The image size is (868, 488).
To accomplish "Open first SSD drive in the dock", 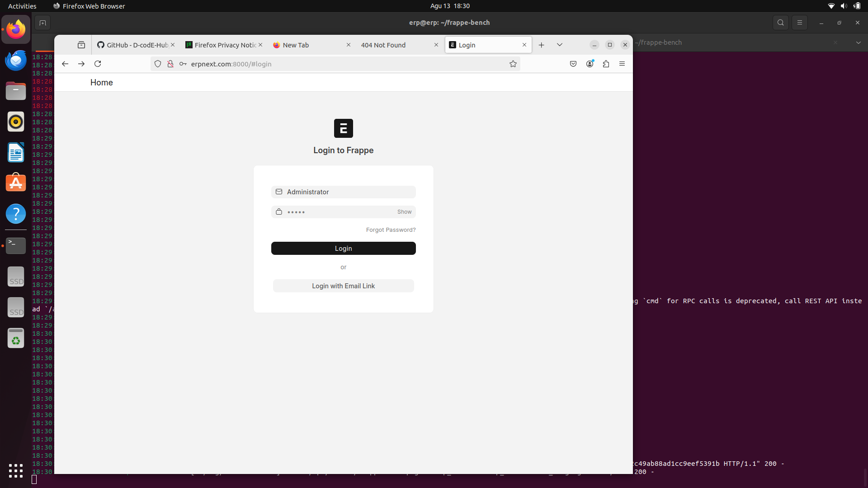I will 16,277.
